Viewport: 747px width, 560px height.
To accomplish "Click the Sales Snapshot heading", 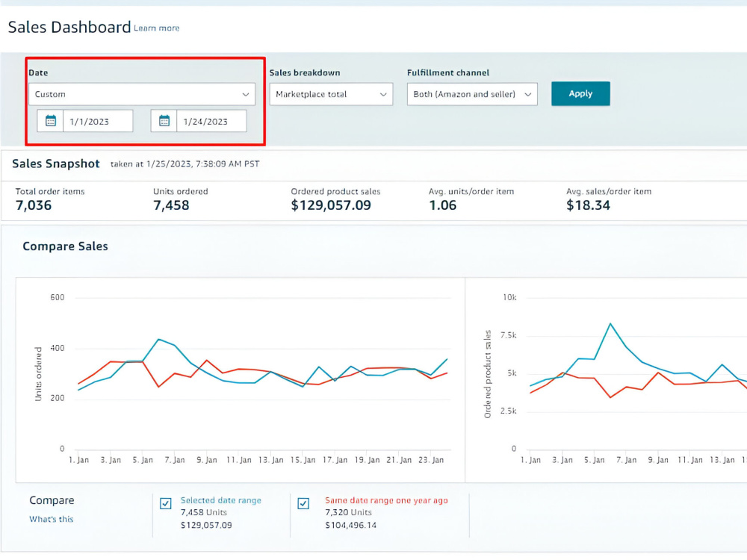I will click(56, 164).
